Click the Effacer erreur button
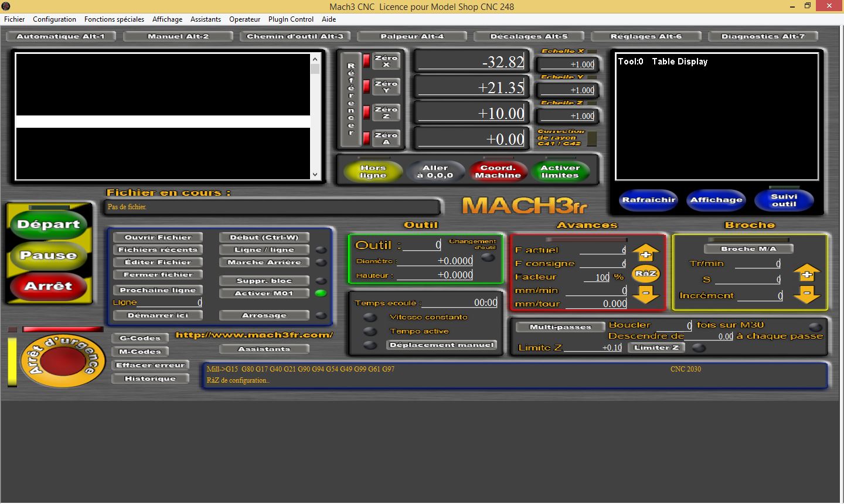This screenshot has width=844, height=504. (x=151, y=365)
